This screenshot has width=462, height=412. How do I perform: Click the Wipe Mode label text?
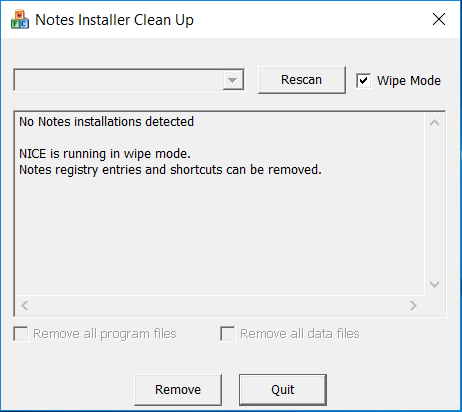(409, 81)
